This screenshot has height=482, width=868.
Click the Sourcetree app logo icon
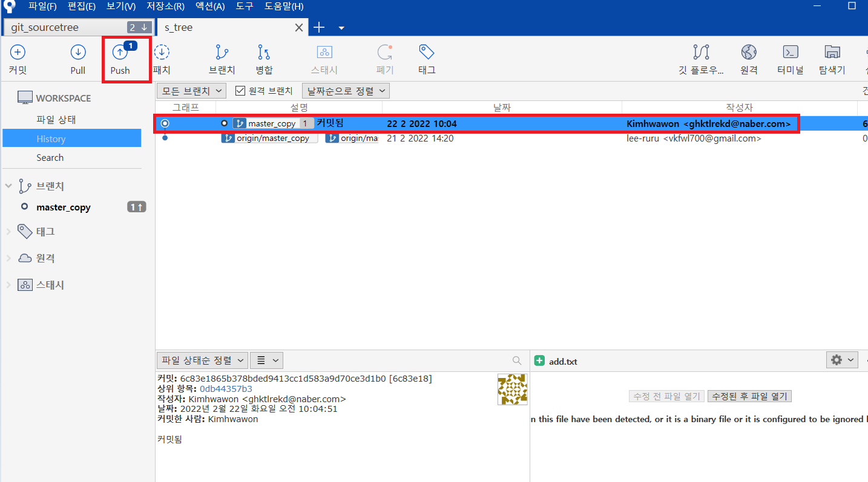coord(9,6)
